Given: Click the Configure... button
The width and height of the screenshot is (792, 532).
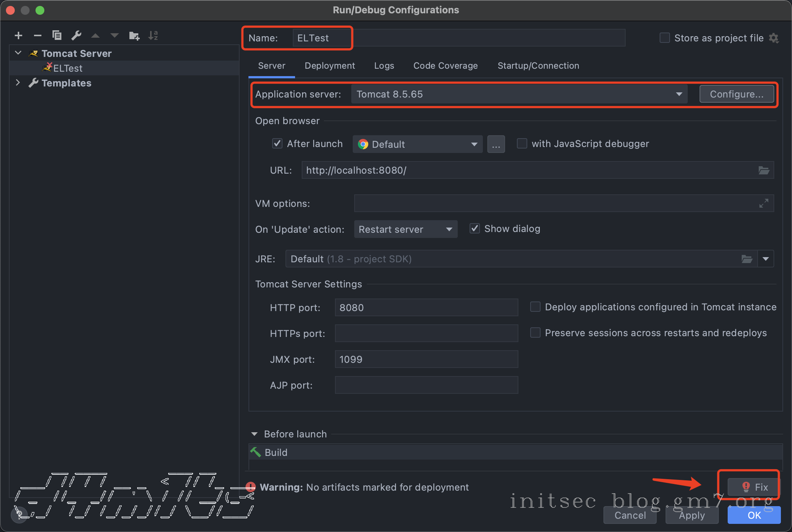Looking at the screenshot, I should click(x=736, y=94).
